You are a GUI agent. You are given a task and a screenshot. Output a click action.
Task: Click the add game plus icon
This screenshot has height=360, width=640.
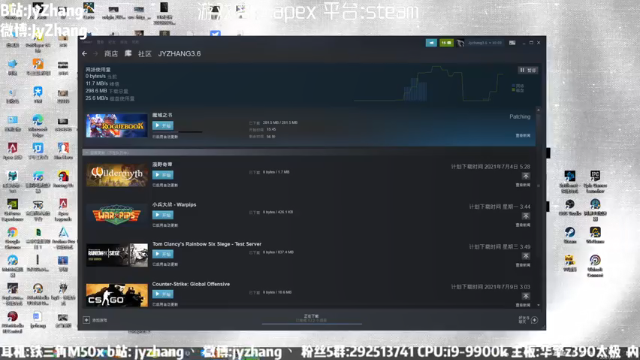pos(87,320)
